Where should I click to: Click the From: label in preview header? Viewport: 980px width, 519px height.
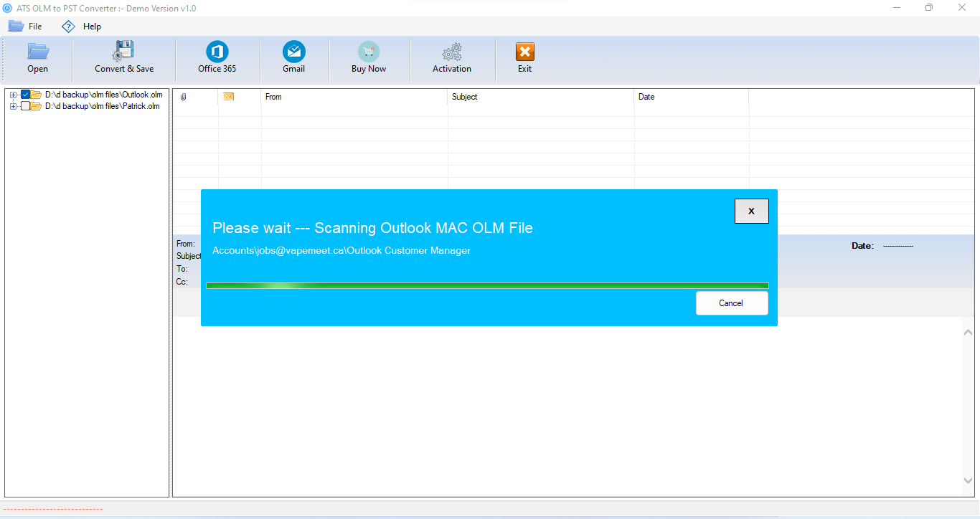point(186,244)
